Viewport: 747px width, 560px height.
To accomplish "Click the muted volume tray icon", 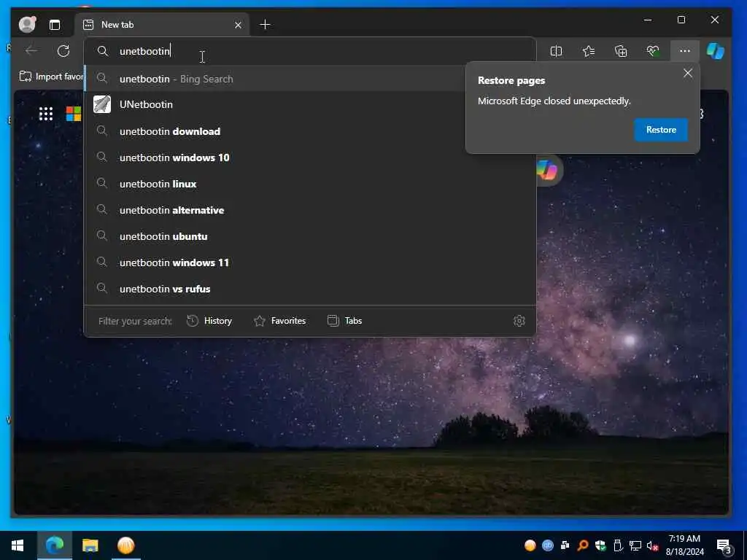I will [x=653, y=545].
